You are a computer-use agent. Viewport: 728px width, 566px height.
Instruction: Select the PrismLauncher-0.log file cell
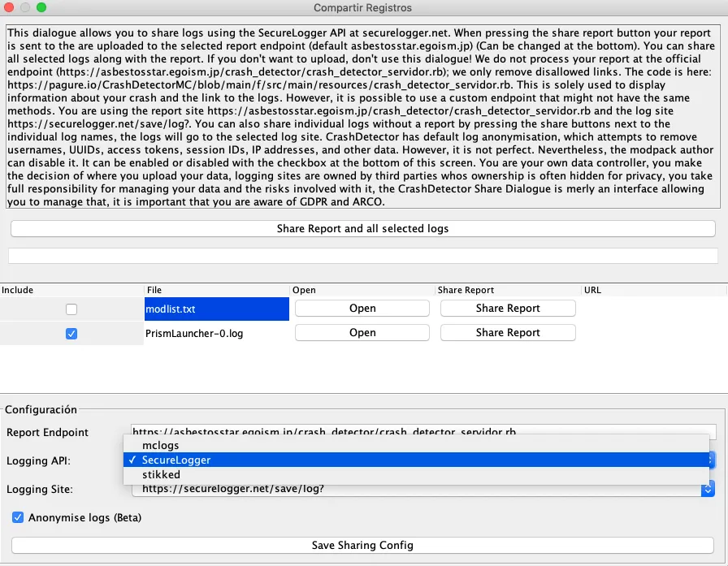click(216, 333)
